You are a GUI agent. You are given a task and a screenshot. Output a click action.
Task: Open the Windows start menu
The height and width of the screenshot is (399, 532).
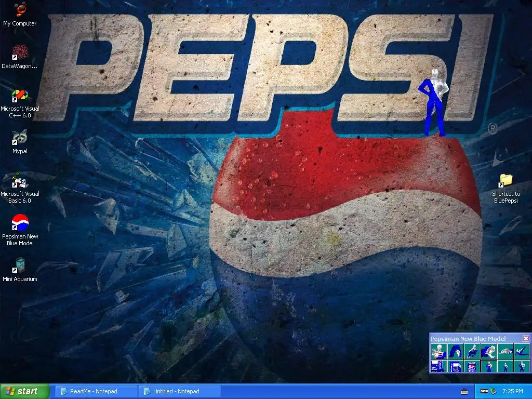point(25,391)
